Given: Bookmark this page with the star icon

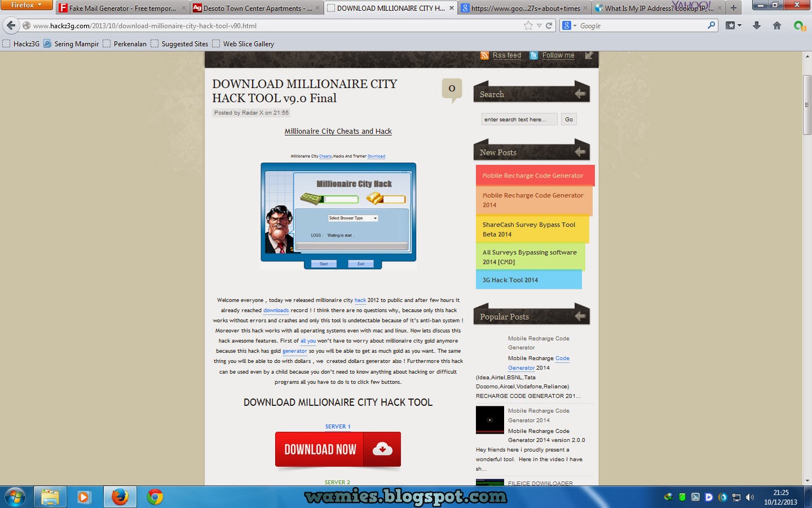Looking at the screenshot, I should tap(528, 25).
